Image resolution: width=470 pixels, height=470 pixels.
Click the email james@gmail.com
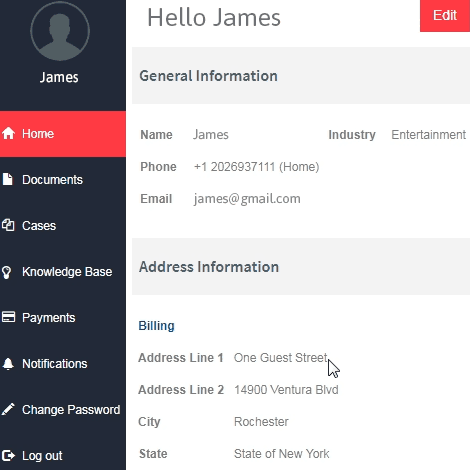247,199
